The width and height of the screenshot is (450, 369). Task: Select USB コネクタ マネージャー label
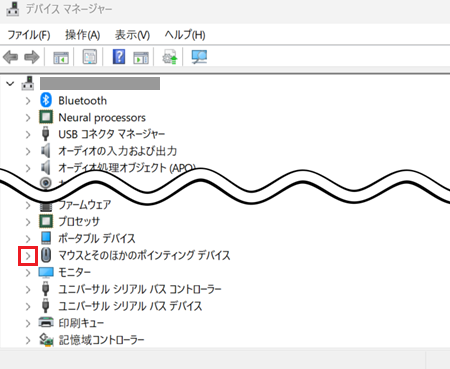tap(112, 135)
